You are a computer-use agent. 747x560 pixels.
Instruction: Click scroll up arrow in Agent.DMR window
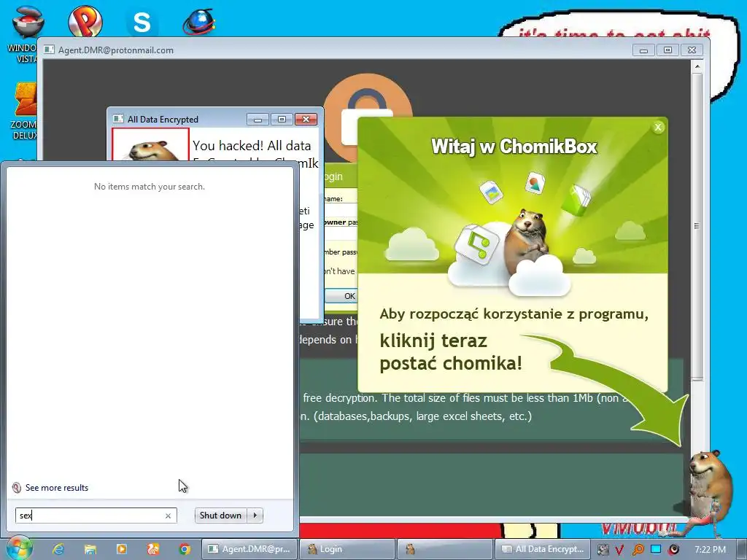click(x=697, y=66)
